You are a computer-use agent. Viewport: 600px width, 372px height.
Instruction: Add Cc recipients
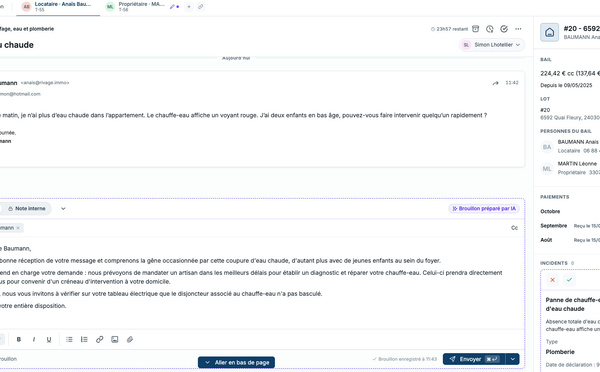tap(514, 228)
